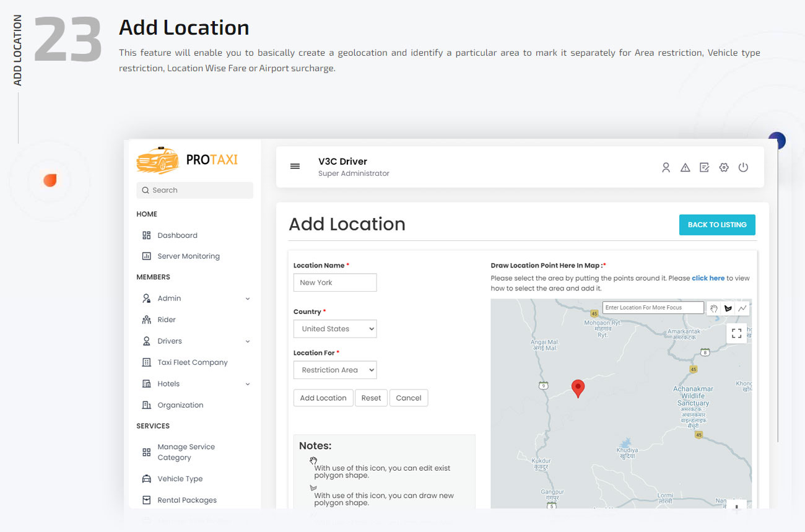
Task: Click the logout power icon
Action: (743, 167)
